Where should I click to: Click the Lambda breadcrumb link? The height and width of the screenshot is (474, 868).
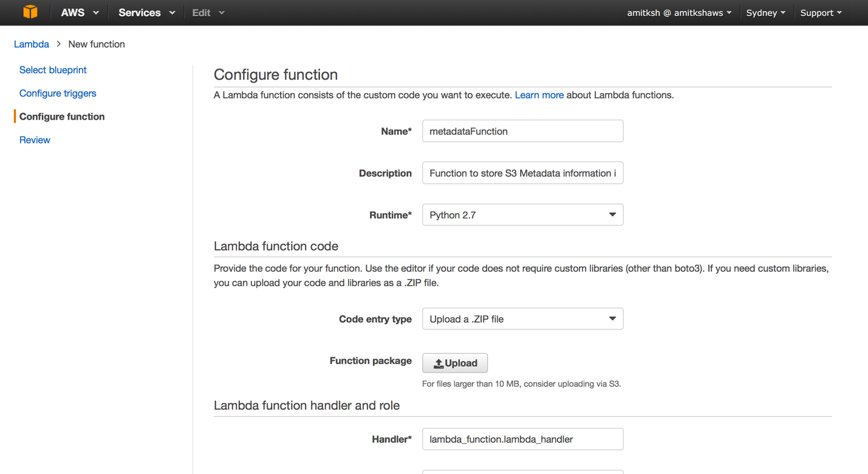click(32, 44)
